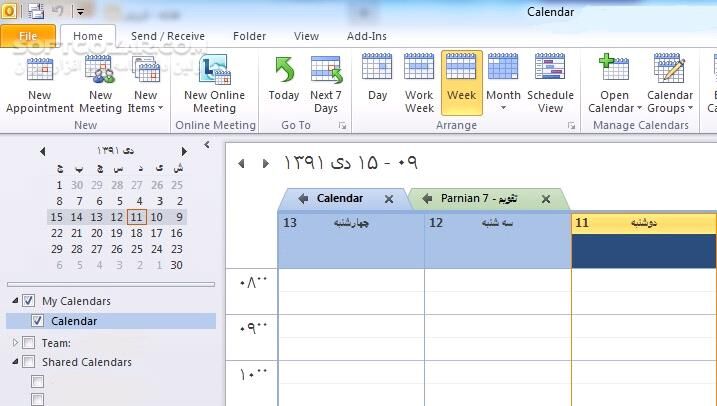Viewport: 717px width, 406px height.
Task: Close the Parnian 7 calendar tab
Action: (546, 199)
